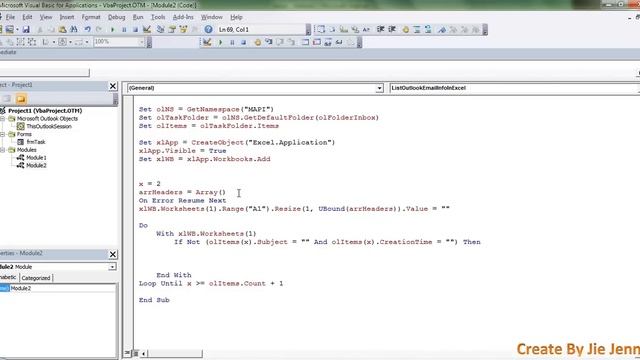Image resolution: width=640 pixels, height=360 pixels.
Task: Click Uncomment Block icon in Edit toolbar
Action: [428, 29]
